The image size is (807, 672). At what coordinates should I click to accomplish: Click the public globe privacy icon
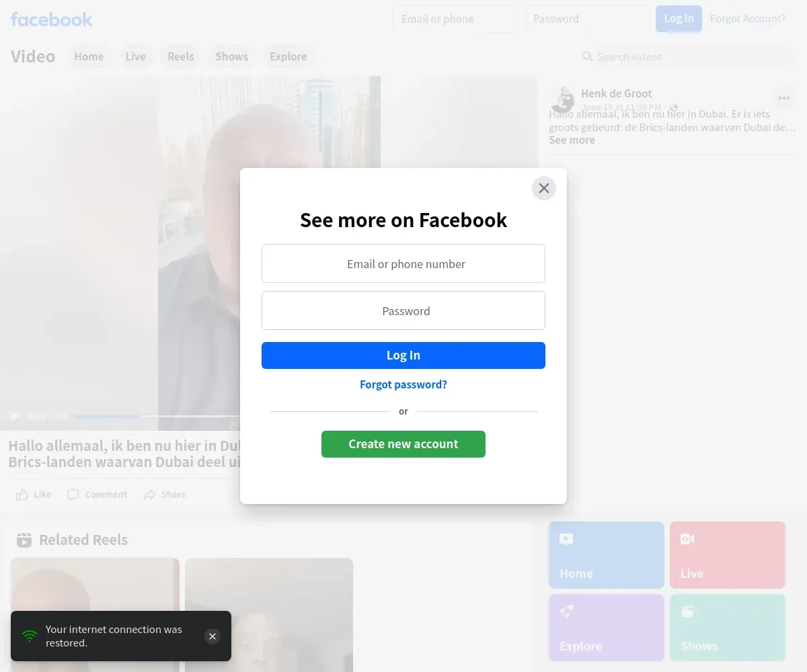pos(674,108)
